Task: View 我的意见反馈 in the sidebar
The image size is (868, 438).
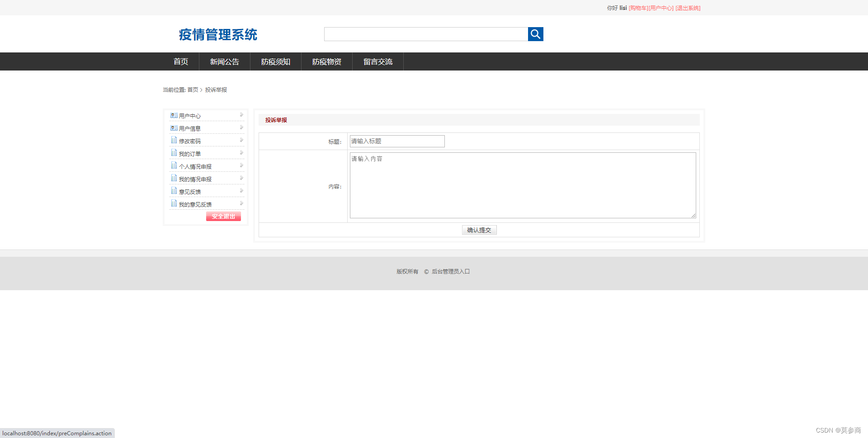Action: (x=195, y=205)
